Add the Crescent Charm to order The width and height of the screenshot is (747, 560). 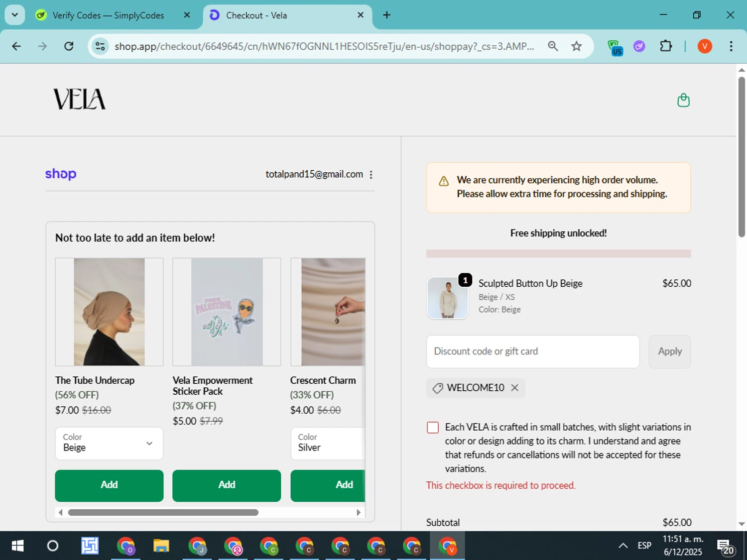pyautogui.click(x=328, y=485)
